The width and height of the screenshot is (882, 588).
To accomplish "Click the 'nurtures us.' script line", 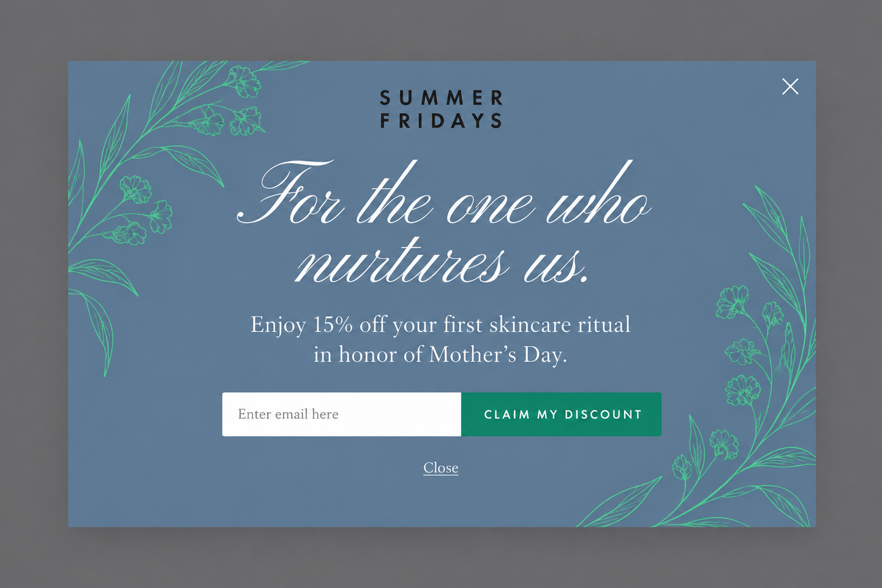I will tap(442, 262).
